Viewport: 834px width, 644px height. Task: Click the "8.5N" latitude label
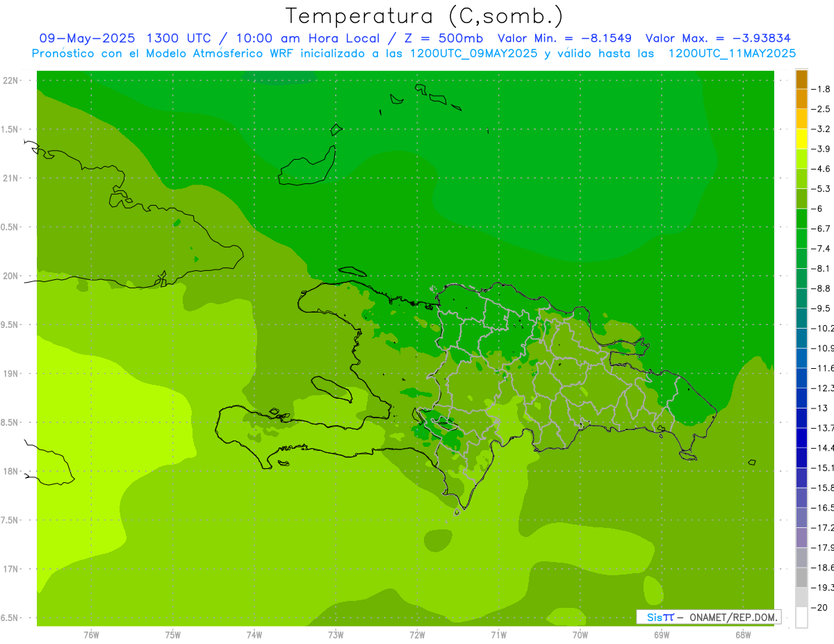[x=9, y=422]
